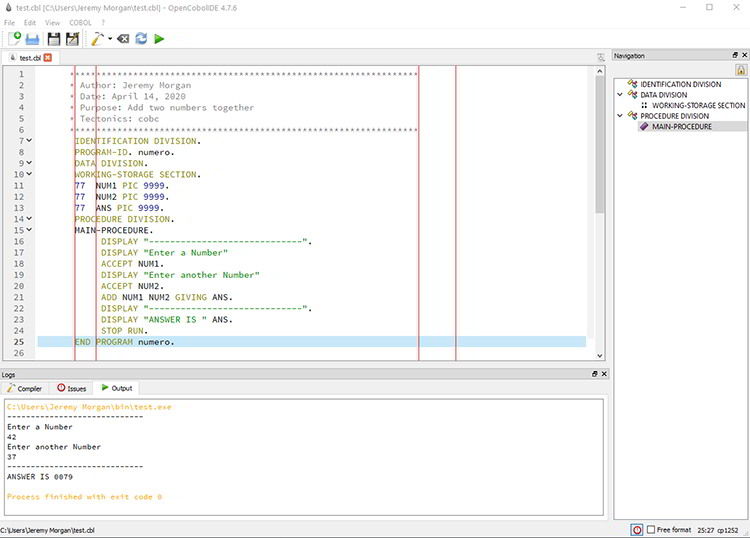Run the program with the green play icon
The height and width of the screenshot is (538, 750).
coord(159,39)
